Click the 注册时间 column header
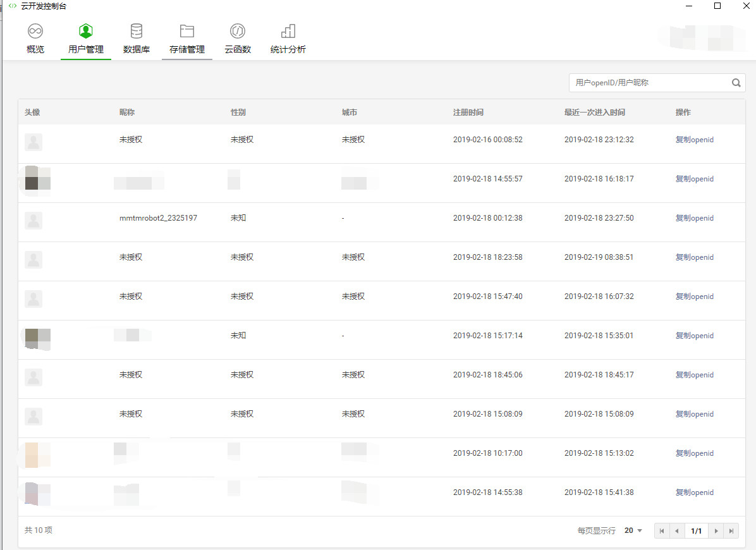 click(x=468, y=113)
